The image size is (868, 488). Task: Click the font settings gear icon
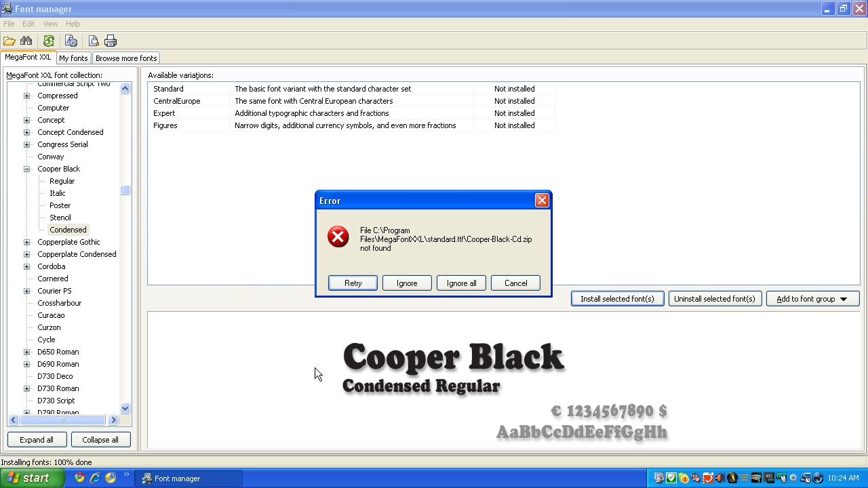pyautogui.click(x=71, y=41)
